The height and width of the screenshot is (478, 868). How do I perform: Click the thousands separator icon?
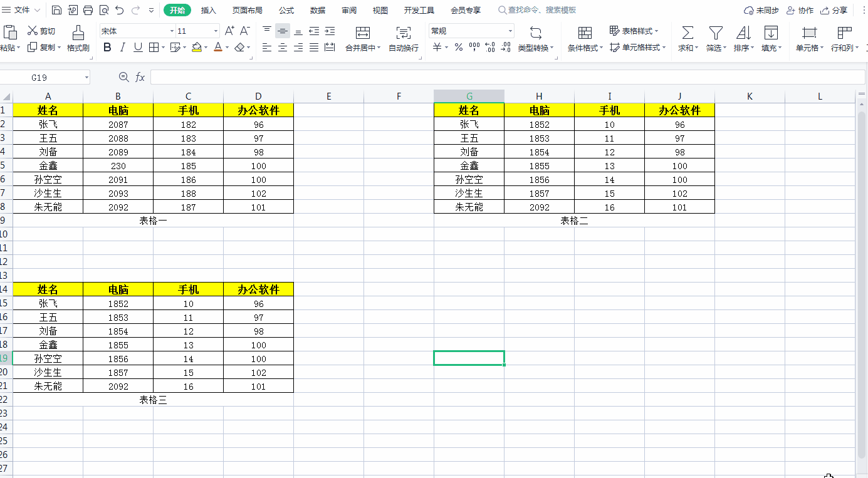(x=474, y=47)
